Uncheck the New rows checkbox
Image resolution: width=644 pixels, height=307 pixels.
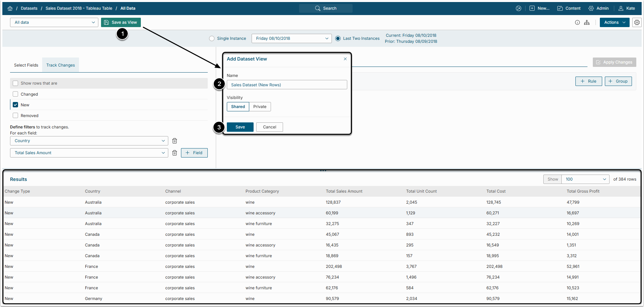[15, 105]
